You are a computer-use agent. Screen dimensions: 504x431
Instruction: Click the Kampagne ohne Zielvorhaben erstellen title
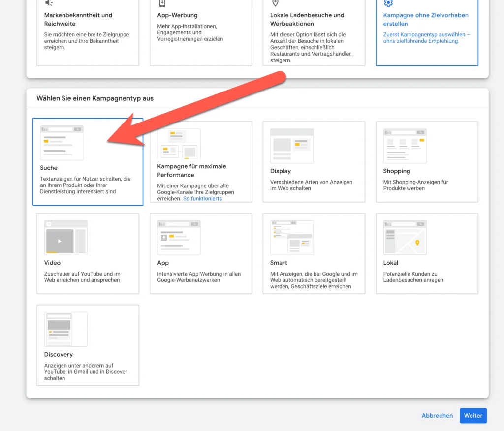click(x=426, y=19)
